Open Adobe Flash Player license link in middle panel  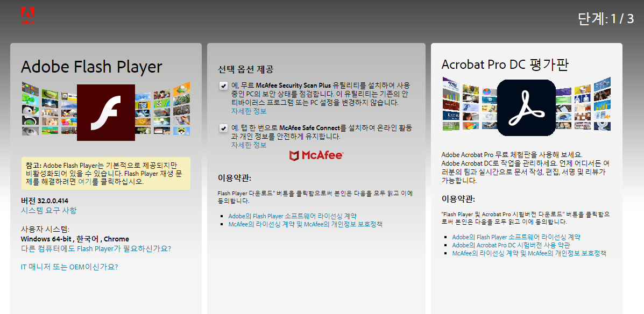(x=293, y=216)
